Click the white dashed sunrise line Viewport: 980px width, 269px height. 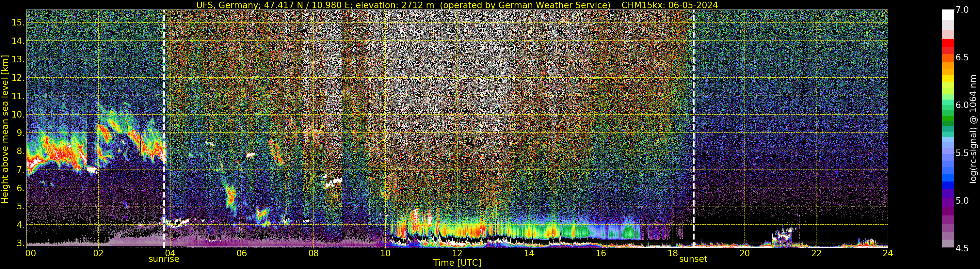point(164,129)
